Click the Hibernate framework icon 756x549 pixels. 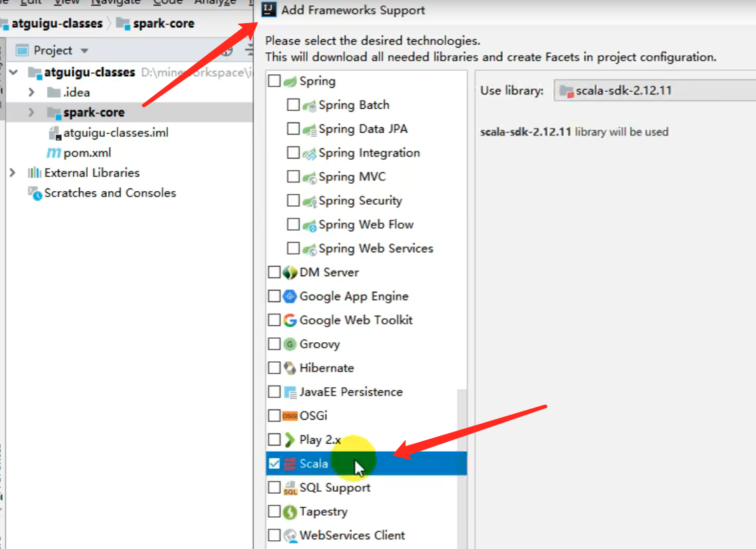[x=290, y=368]
